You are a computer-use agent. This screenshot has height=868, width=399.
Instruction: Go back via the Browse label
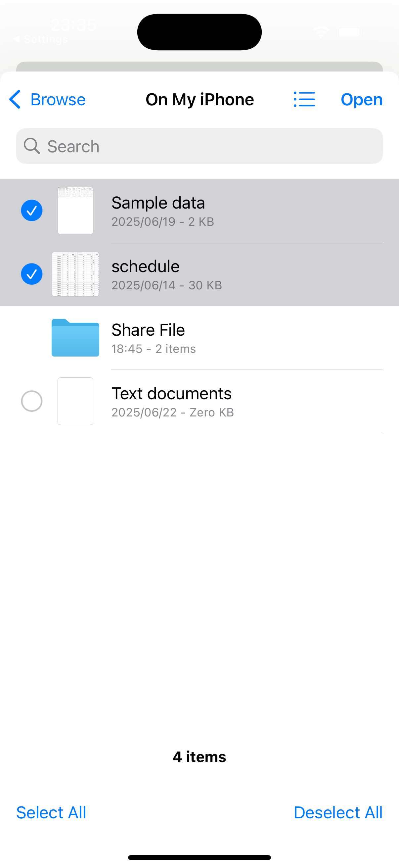(58, 99)
